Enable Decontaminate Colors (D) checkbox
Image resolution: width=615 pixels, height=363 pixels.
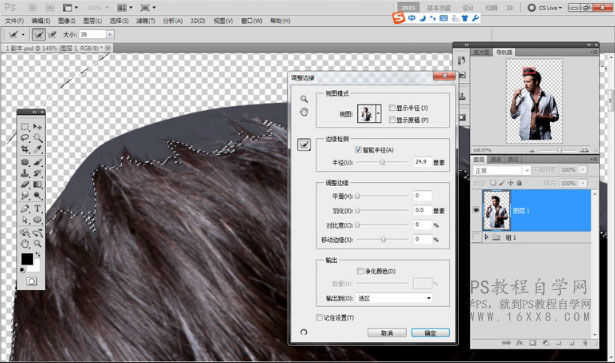(360, 271)
